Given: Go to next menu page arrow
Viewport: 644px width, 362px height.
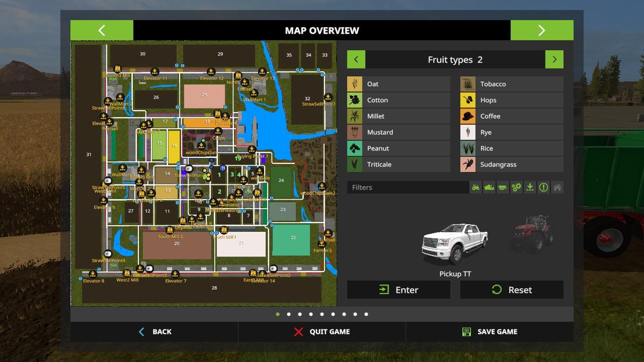Looking at the screenshot, I should (541, 30).
